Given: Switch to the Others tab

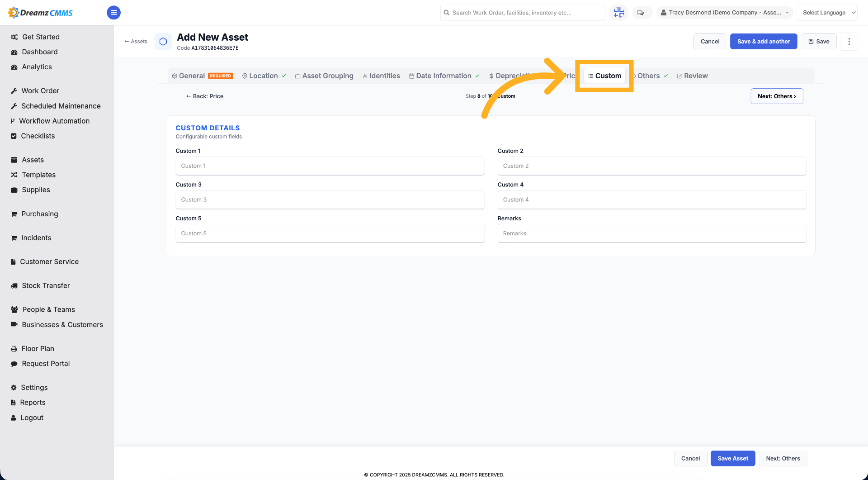Looking at the screenshot, I should (x=650, y=76).
